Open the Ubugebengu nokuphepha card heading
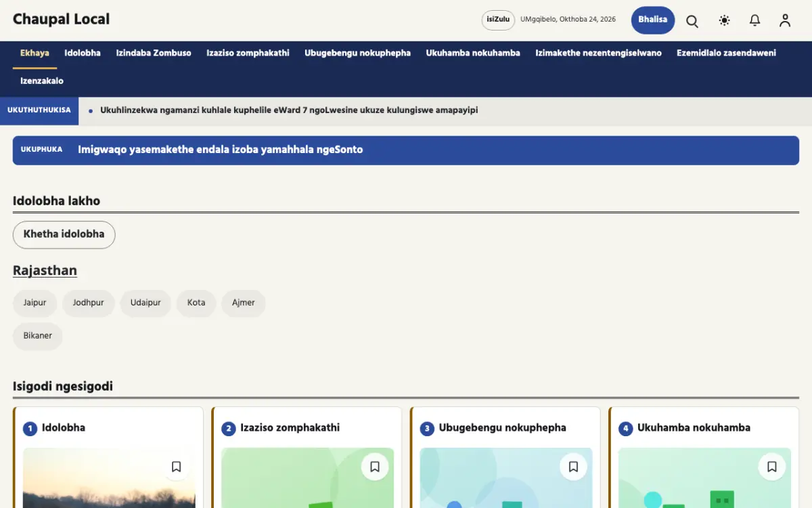 coord(503,428)
